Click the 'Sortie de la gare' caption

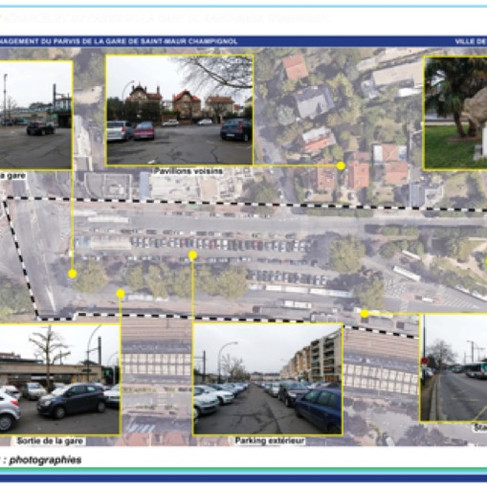pyautogui.click(x=50, y=441)
